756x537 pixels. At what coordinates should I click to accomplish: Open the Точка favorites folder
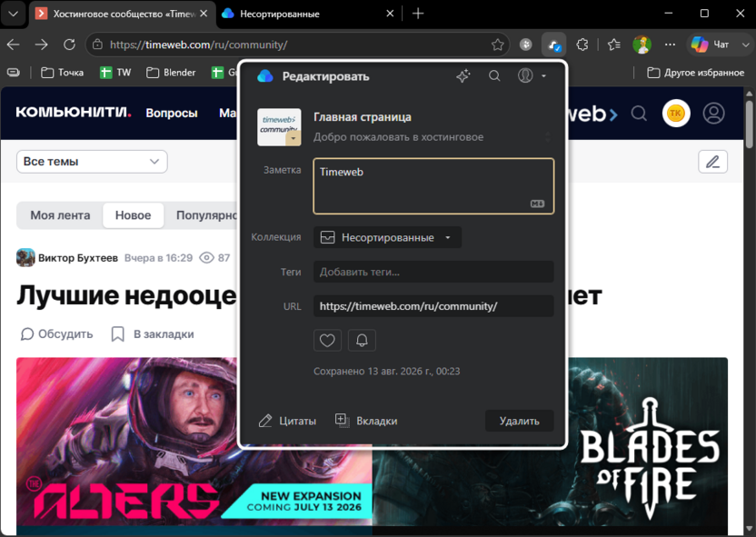pyautogui.click(x=62, y=73)
